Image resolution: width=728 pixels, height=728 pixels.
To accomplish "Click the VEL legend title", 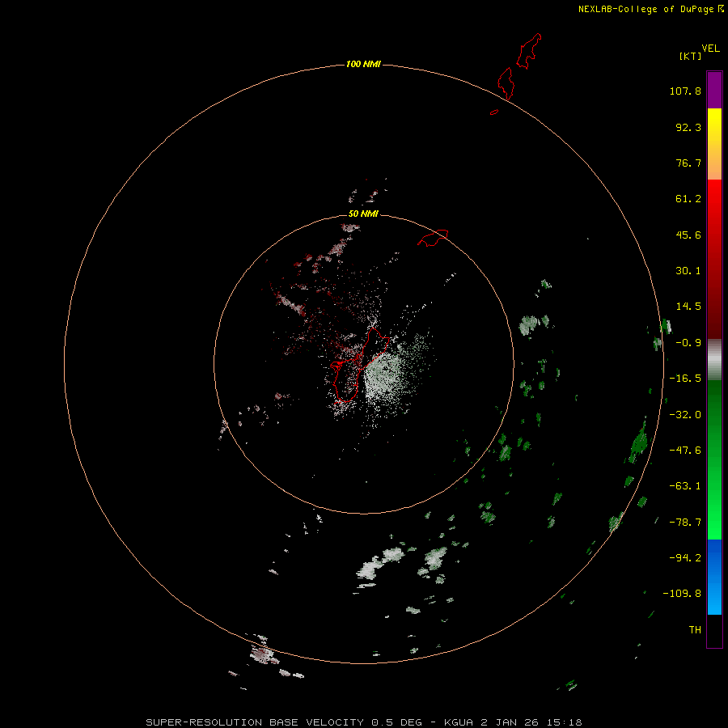I will tap(711, 49).
